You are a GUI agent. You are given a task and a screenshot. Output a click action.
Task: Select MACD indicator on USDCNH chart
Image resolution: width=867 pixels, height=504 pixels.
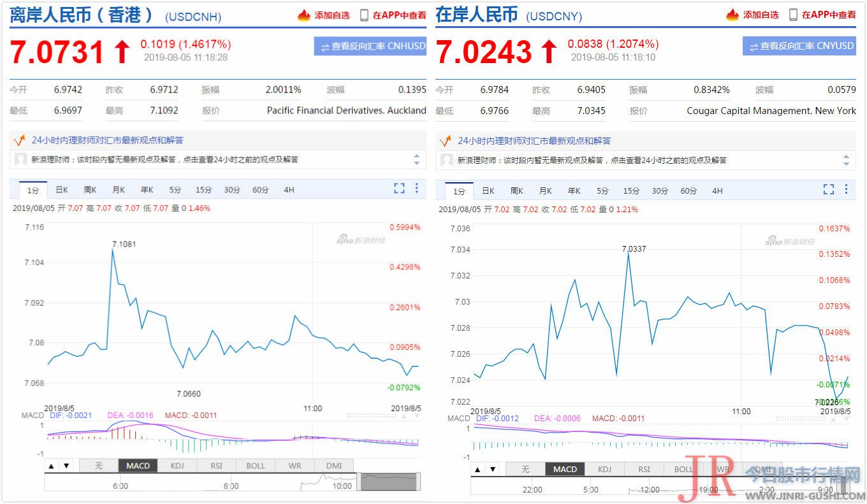pos(138,466)
